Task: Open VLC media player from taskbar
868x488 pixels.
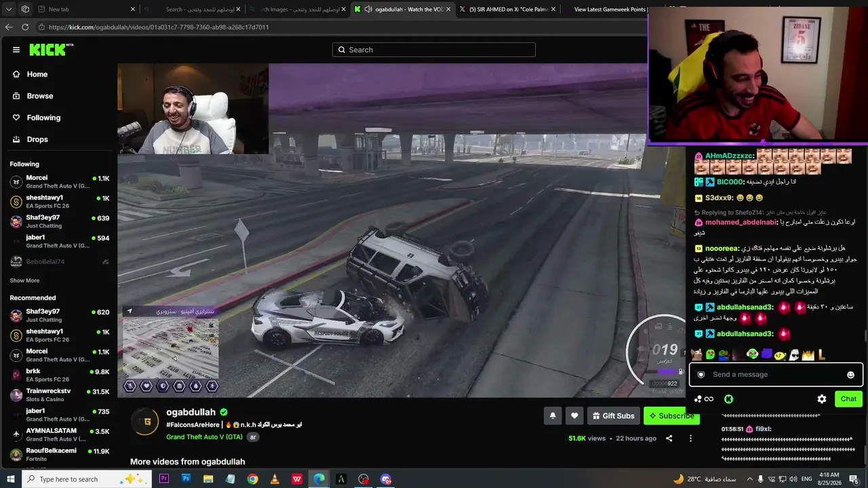Action: point(275,479)
